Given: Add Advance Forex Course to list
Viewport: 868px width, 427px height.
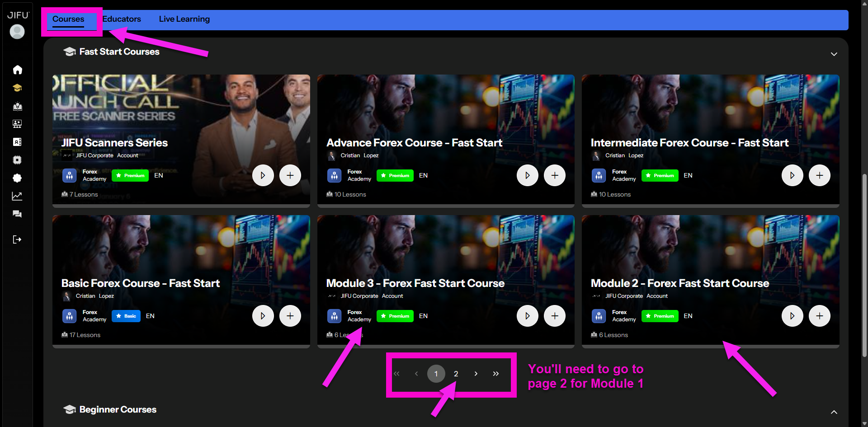Looking at the screenshot, I should pos(554,175).
